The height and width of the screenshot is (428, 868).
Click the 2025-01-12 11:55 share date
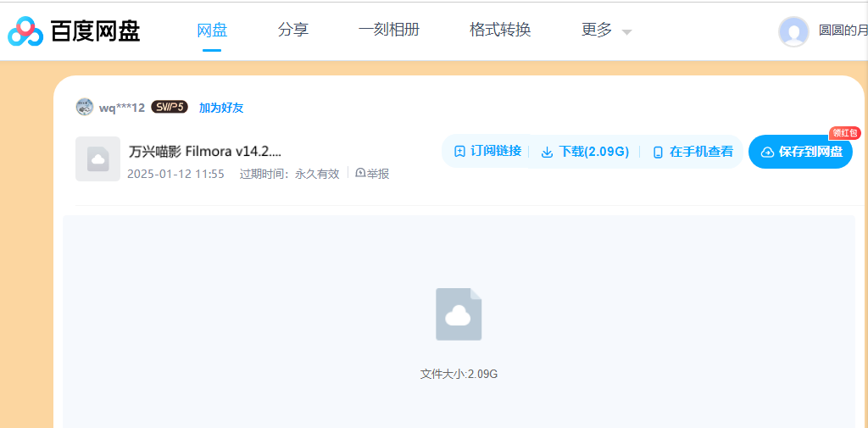point(175,174)
